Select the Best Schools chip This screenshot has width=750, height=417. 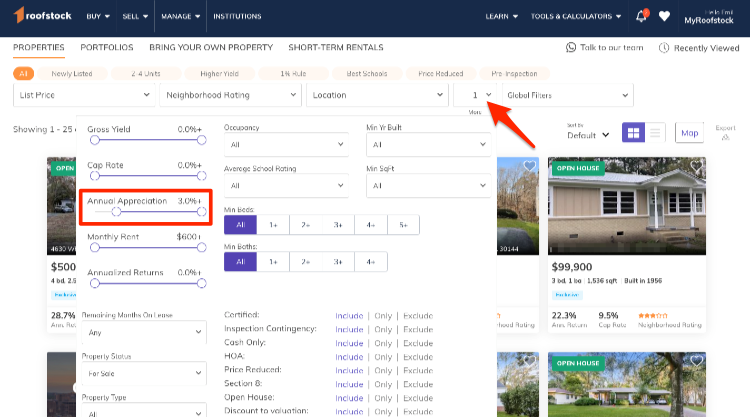pos(367,74)
